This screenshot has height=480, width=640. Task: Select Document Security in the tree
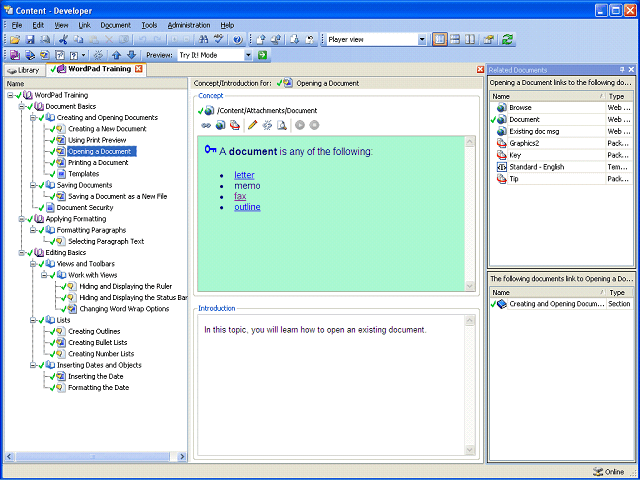(x=85, y=208)
